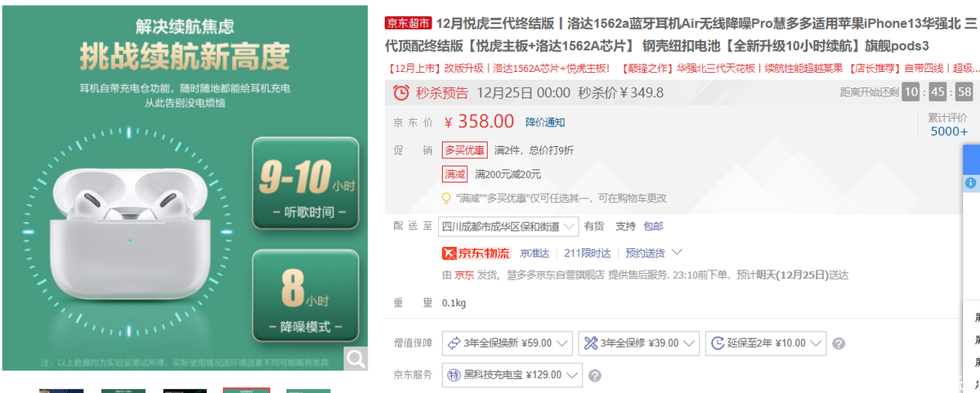Open the 5000+ 累计评价 reviews link

point(949,132)
